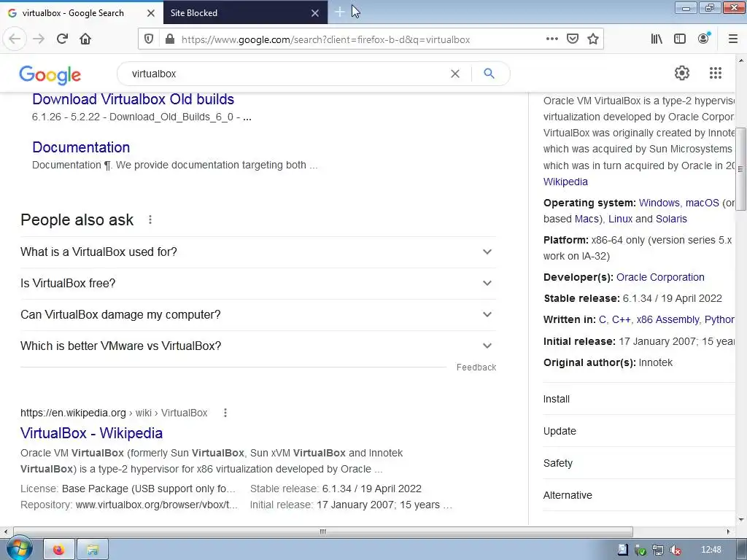The image size is (747, 560).
Task: Click the taskbar clock showing 12:48
Action: (x=711, y=550)
